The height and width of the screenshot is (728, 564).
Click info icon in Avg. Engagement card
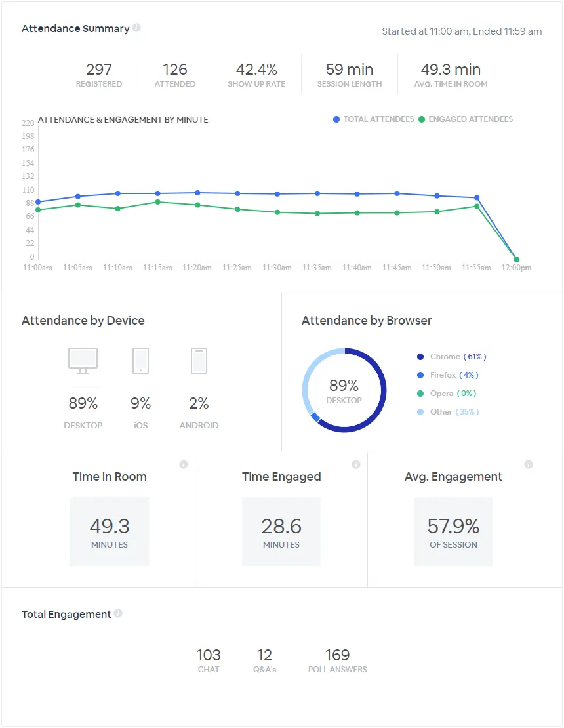tap(529, 464)
